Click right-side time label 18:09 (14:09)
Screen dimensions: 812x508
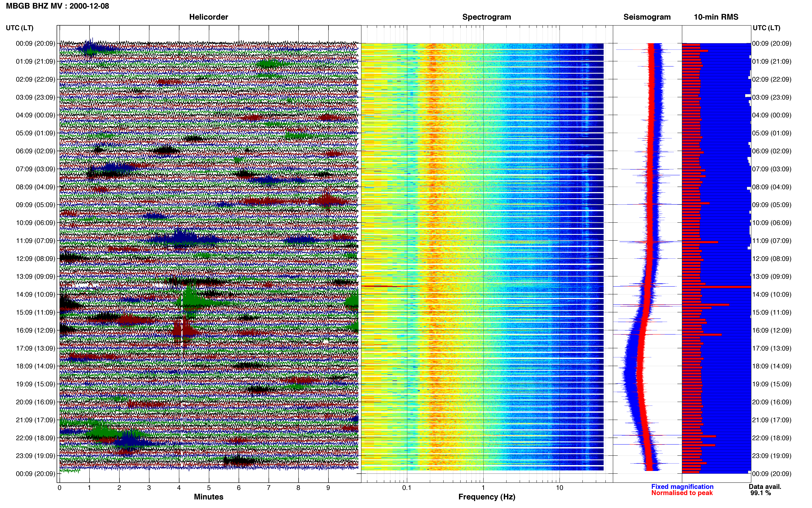point(772,366)
